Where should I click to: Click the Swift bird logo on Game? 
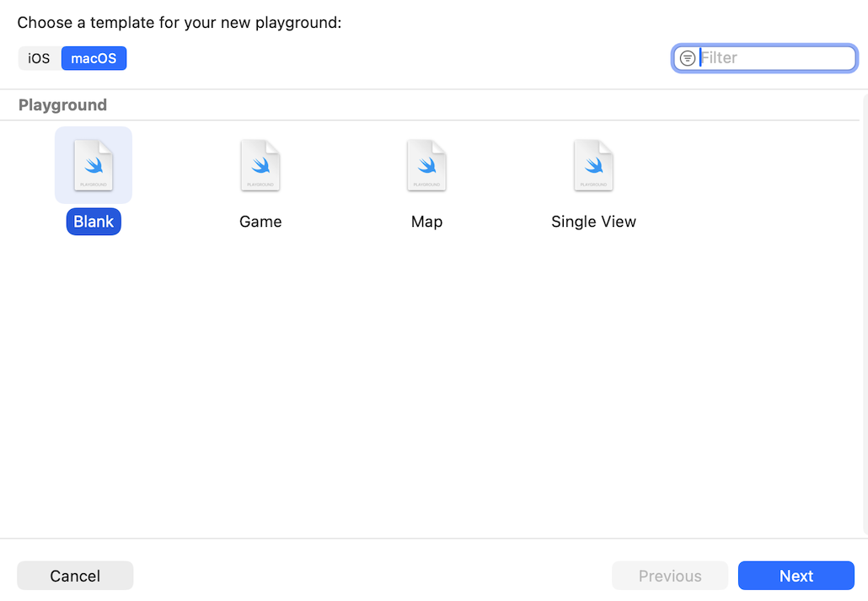click(x=260, y=164)
